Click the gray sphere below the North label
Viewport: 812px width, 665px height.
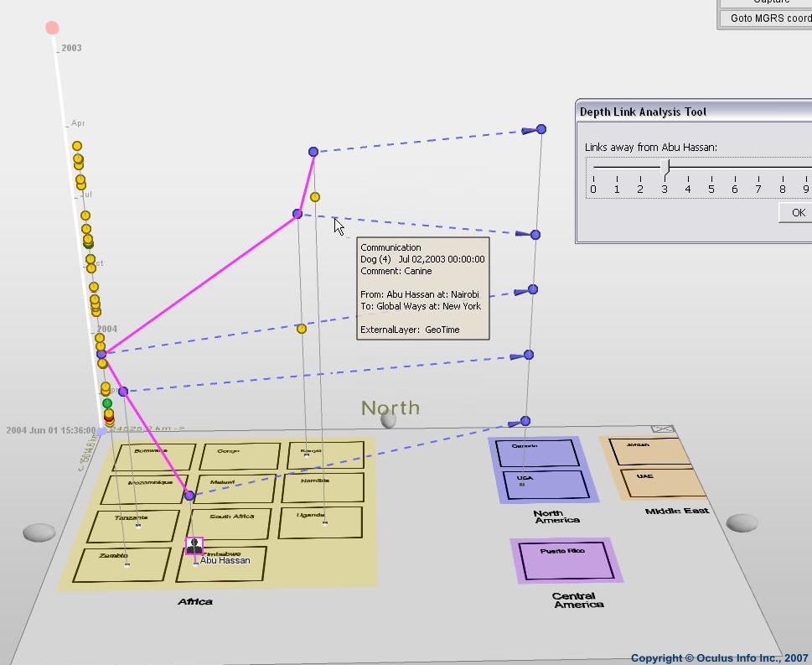tap(388, 420)
